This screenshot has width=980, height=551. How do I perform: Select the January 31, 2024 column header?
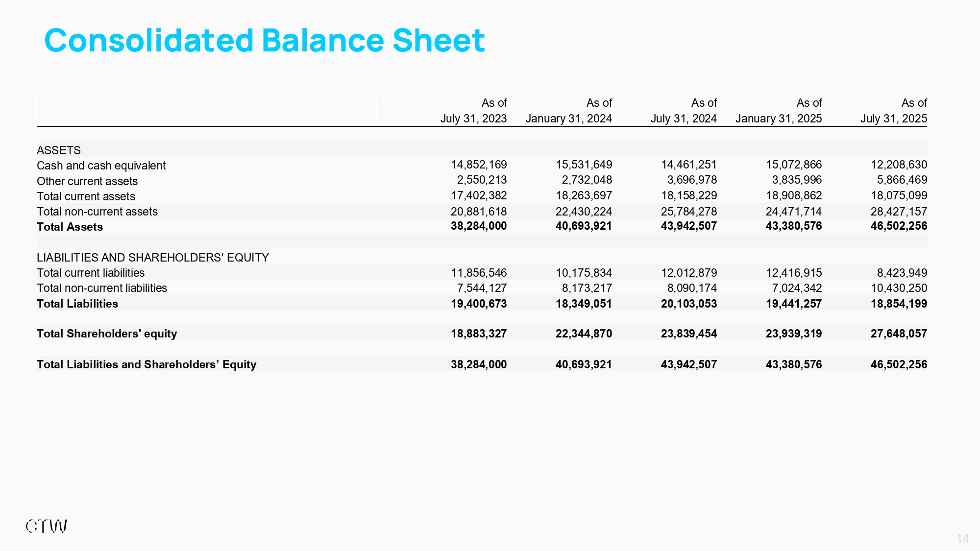click(x=568, y=119)
